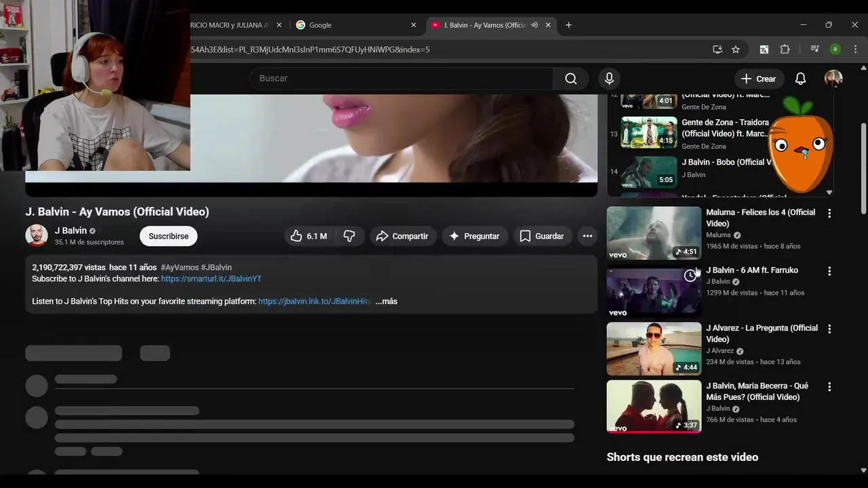The height and width of the screenshot is (488, 868).
Task: Click the 2,190,722,397 vistas text
Action: tap(68, 268)
